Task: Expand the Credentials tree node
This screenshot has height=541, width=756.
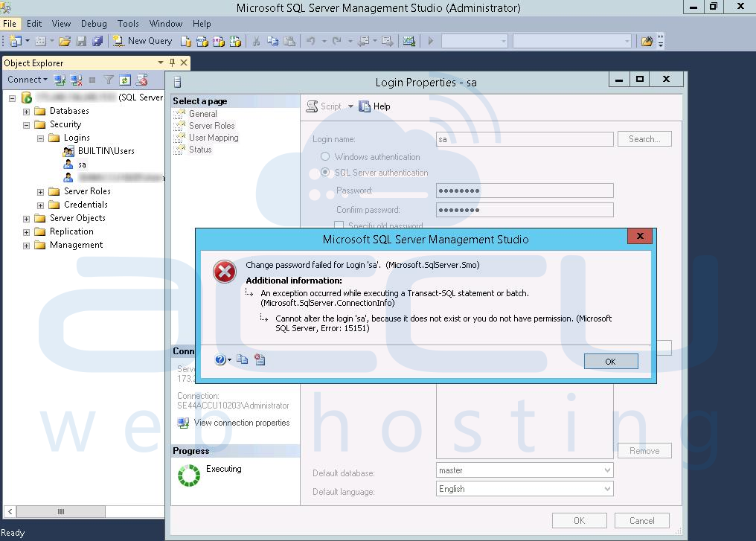Action: [40, 205]
